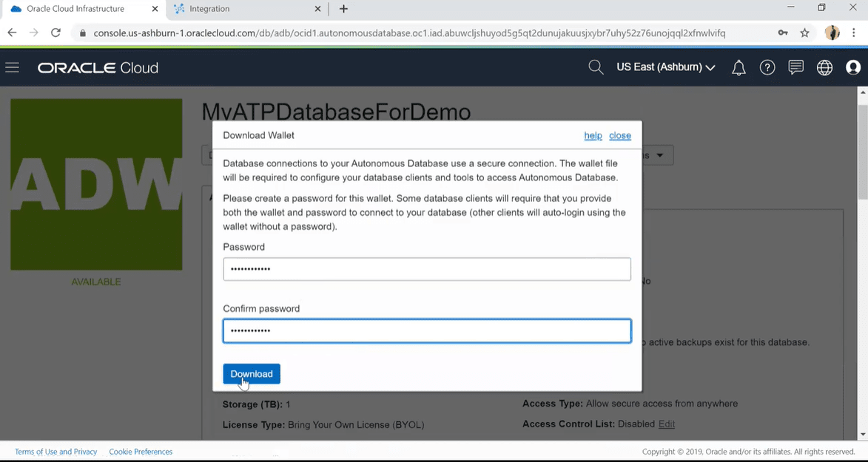The height and width of the screenshot is (462, 868).
Task: Click the ADW database tile image
Action: point(96,184)
